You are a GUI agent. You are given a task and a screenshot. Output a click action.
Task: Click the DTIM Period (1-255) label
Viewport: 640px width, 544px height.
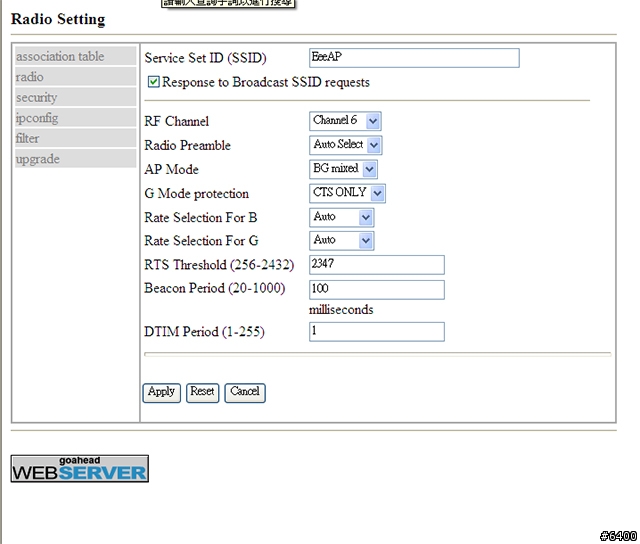click(x=204, y=331)
